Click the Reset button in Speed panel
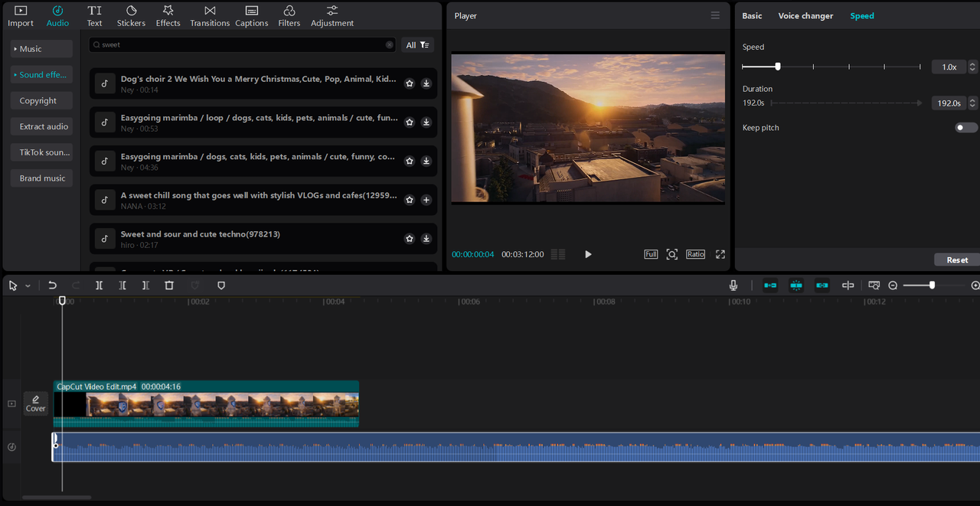This screenshot has height=506, width=980. click(x=957, y=260)
